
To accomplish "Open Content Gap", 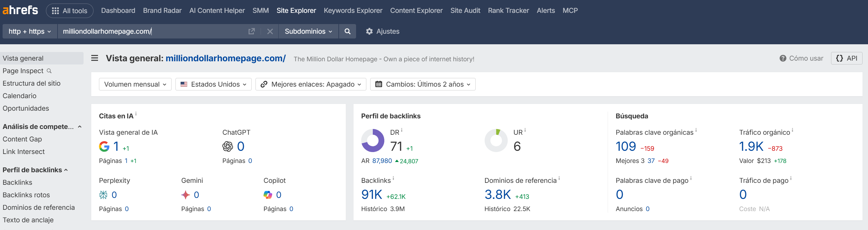I will [22, 139].
